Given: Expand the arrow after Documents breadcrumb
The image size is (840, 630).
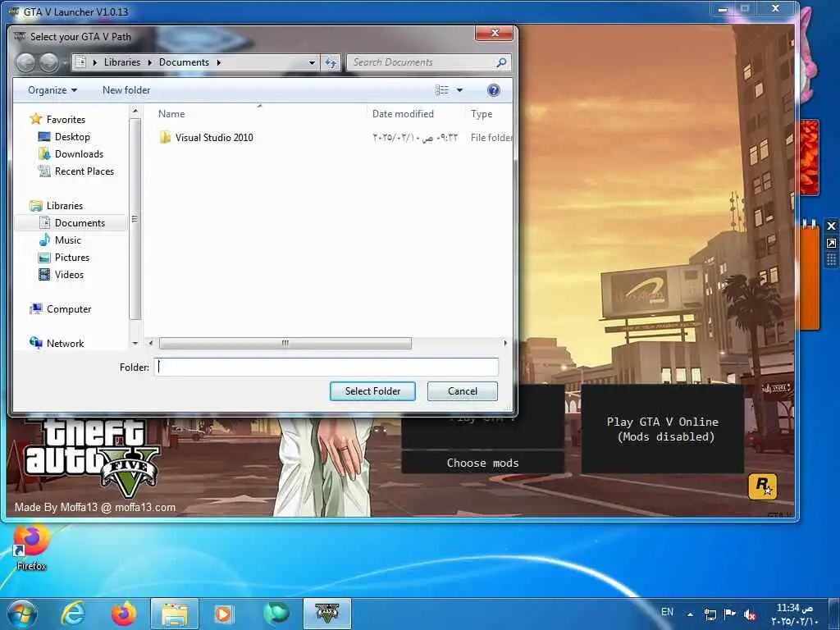Looking at the screenshot, I should pos(218,62).
